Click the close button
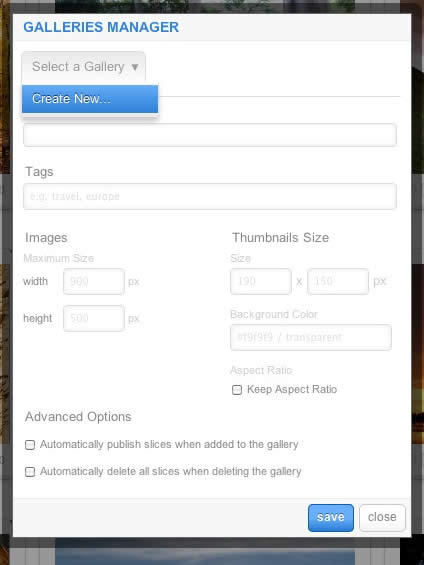Viewport: 424px width, 565px height. tap(382, 518)
